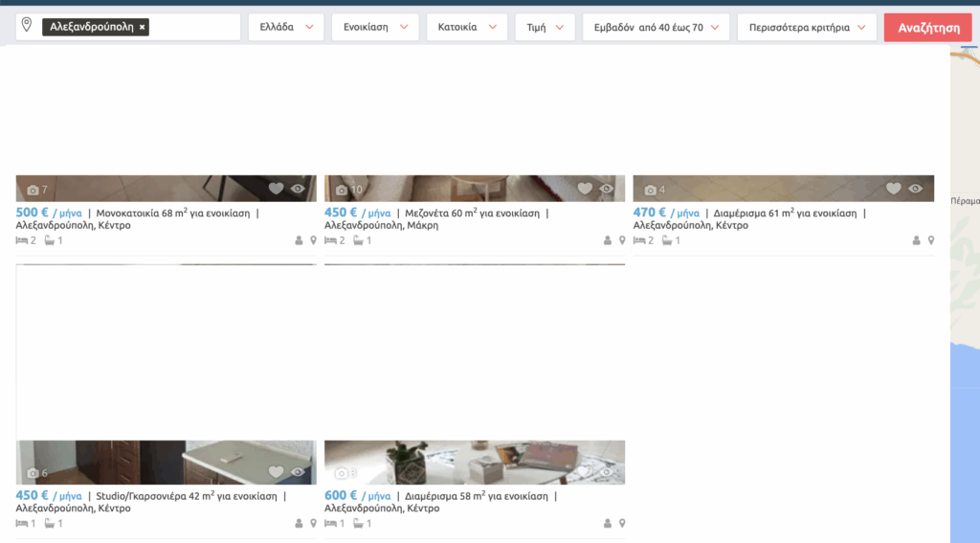Expand Περισσότερα κριτήρια filter options
The height and width of the screenshot is (543, 980).
(x=806, y=28)
